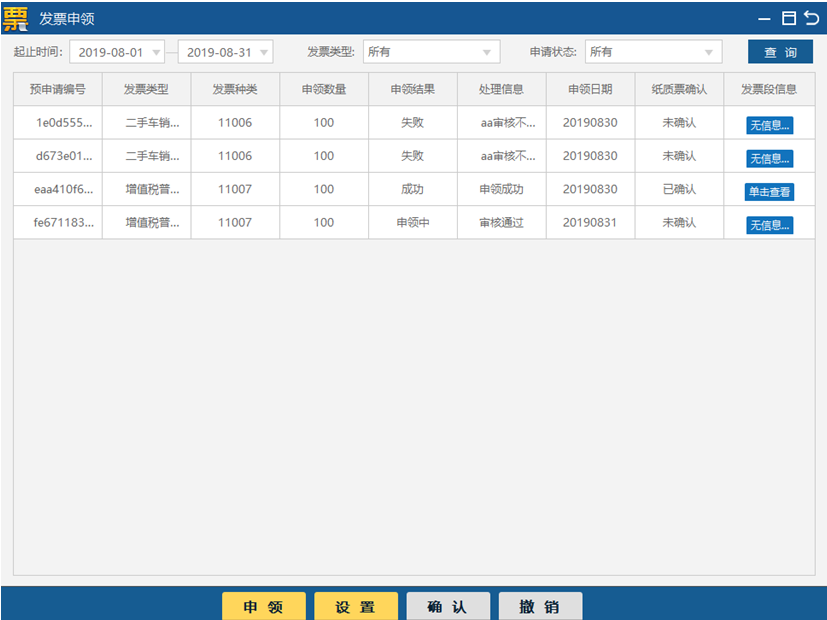Click the maximize window icon
The height and width of the screenshot is (620, 827).
click(789, 18)
